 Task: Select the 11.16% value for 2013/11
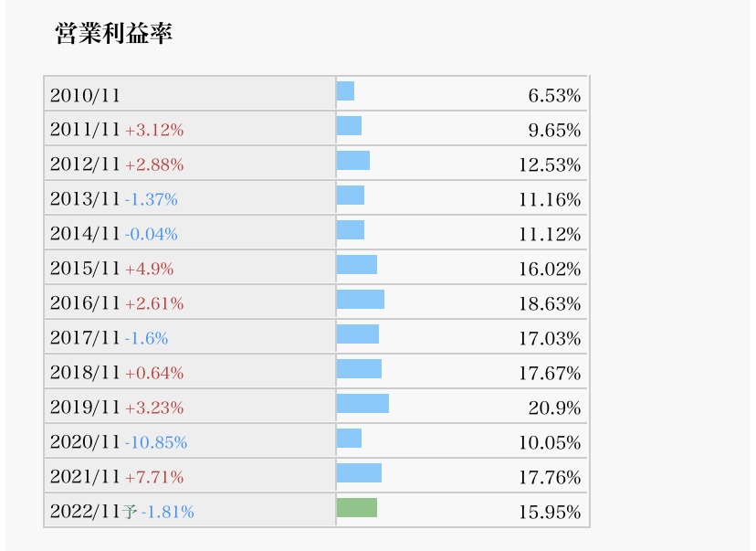point(550,199)
